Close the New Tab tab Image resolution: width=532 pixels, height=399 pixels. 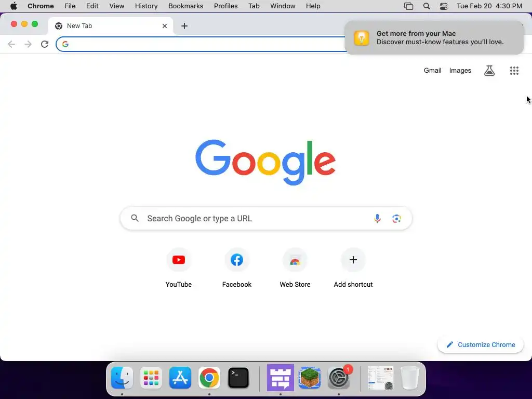165,26
